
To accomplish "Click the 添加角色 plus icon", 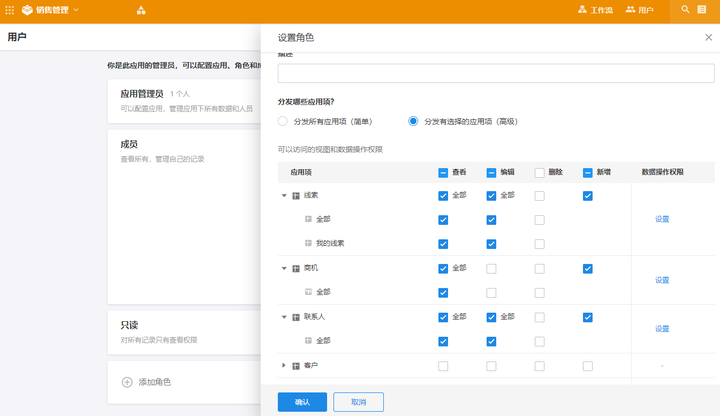I will pyautogui.click(x=127, y=382).
